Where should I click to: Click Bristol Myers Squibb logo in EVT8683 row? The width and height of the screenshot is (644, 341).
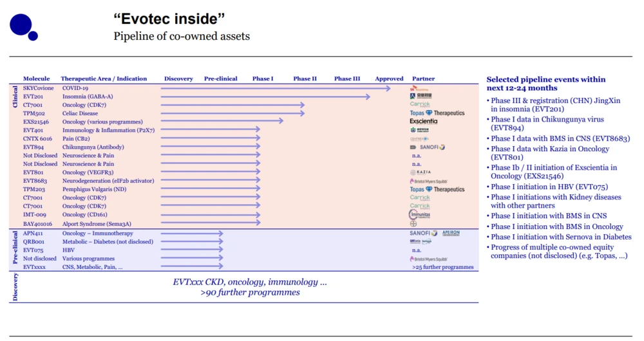pyautogui.click(x=428, y=181)
